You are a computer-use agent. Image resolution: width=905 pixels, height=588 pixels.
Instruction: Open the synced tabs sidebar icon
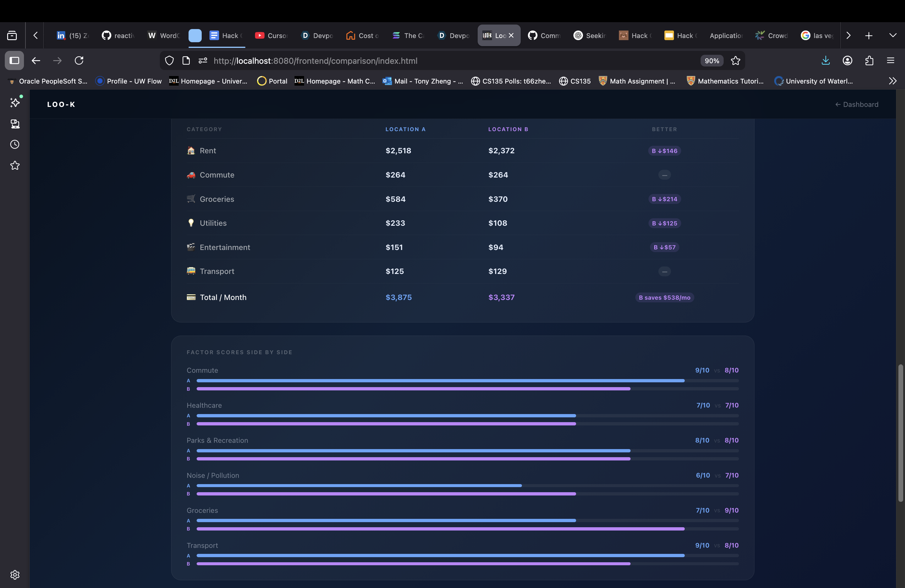tap(15, 124)
